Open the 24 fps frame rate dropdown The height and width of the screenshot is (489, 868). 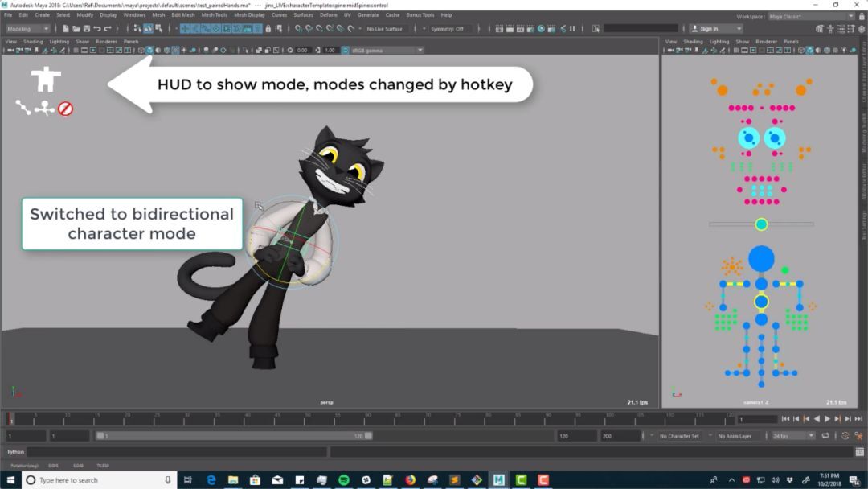tap(792, 436)
